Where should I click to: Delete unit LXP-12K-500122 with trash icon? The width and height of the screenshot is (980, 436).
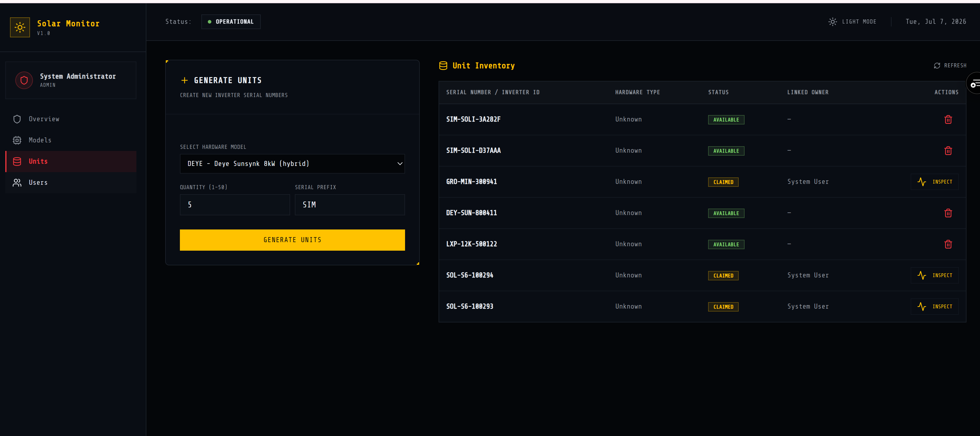pyautogui.click(x=948, y=244)
